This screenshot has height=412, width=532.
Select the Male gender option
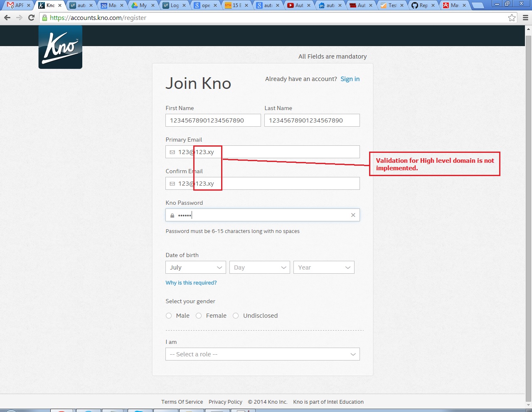pyautogui.click(x=169, y=316)
